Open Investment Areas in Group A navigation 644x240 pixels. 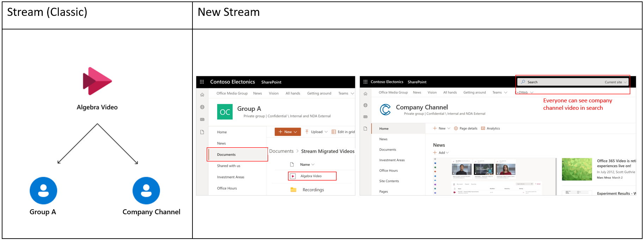[x=231, y=177]
